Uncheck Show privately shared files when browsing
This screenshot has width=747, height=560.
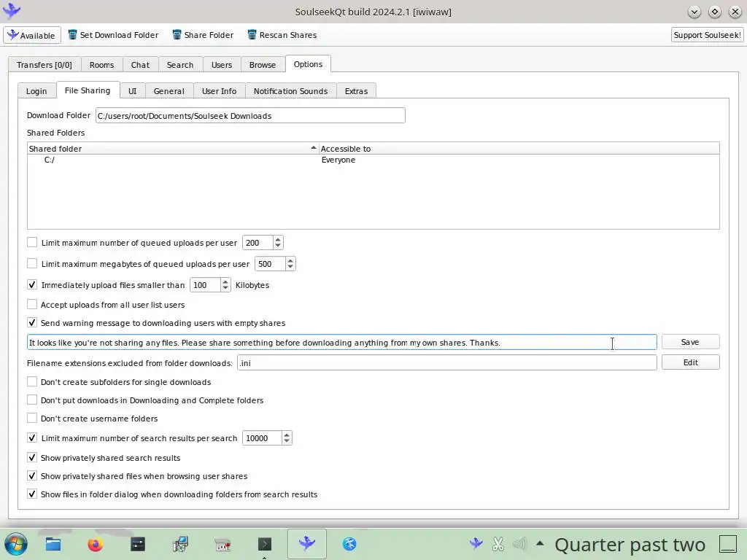click(32, 475)
